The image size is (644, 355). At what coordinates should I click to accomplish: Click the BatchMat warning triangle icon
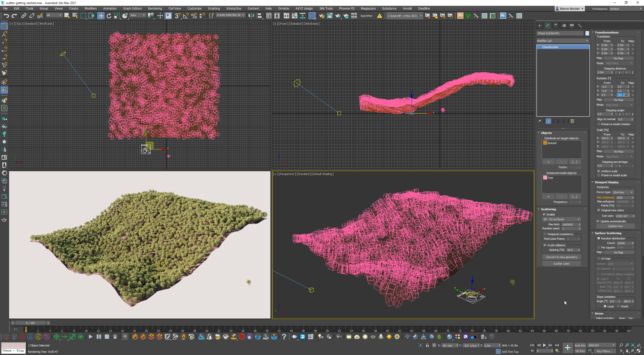point(380,16)
